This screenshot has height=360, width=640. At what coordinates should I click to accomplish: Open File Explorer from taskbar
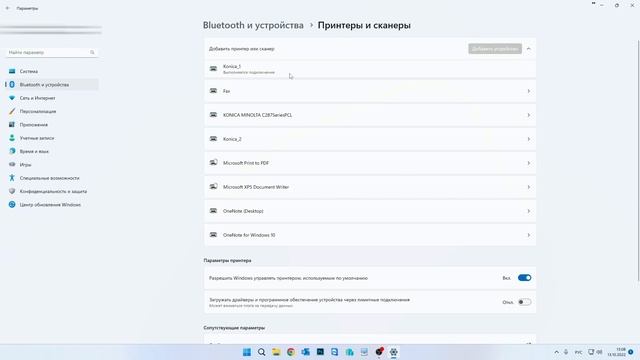coord(276,352)
